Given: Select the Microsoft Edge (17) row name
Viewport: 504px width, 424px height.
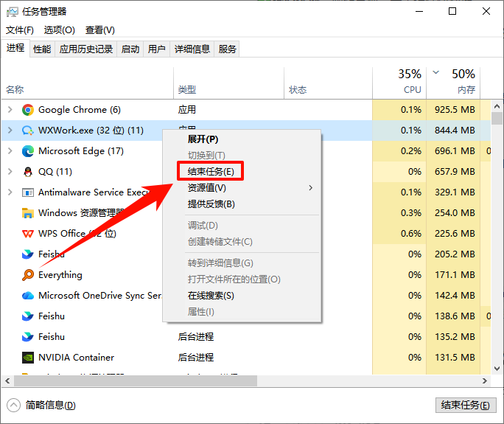Looking at the screenshot, I should pos(81,151).
